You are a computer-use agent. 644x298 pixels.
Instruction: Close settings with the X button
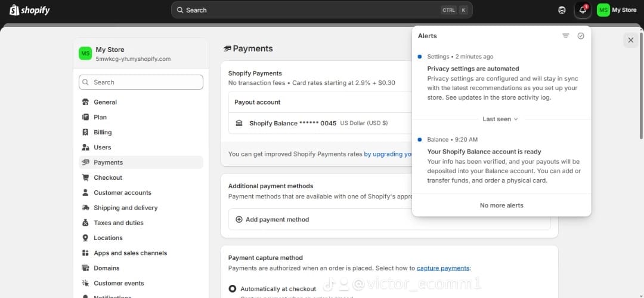click(x=631, y=40)
